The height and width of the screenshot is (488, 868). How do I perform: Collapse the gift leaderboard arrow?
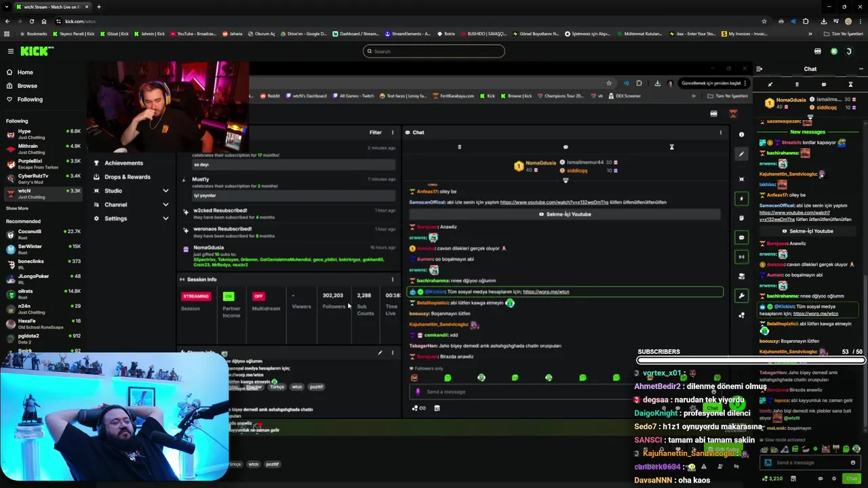tap(810, 118)
